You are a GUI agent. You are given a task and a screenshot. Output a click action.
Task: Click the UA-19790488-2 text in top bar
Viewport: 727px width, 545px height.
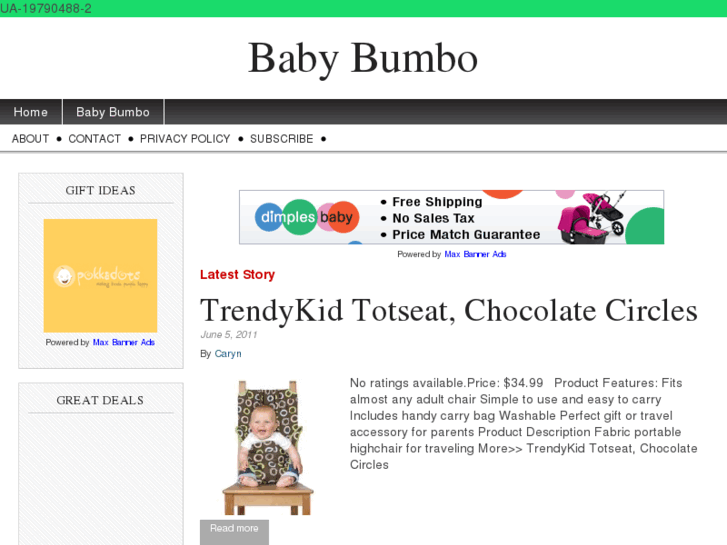pyautogui.click(x=46, y=8)
